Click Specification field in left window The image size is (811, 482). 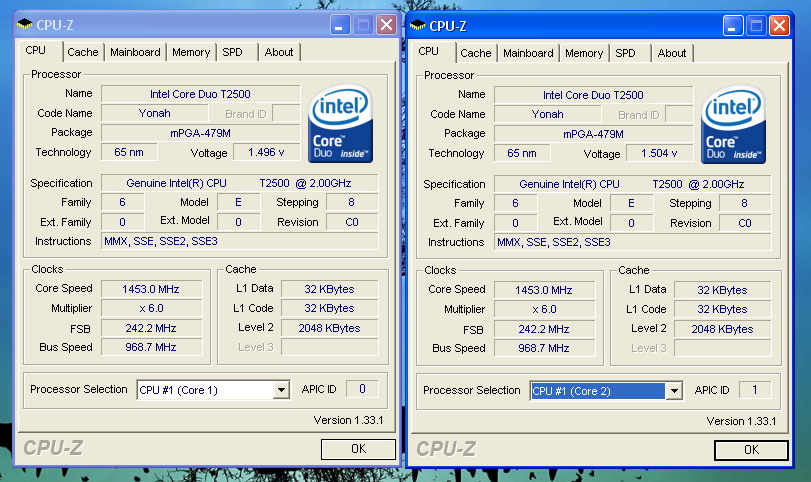[x=239, y=183]
